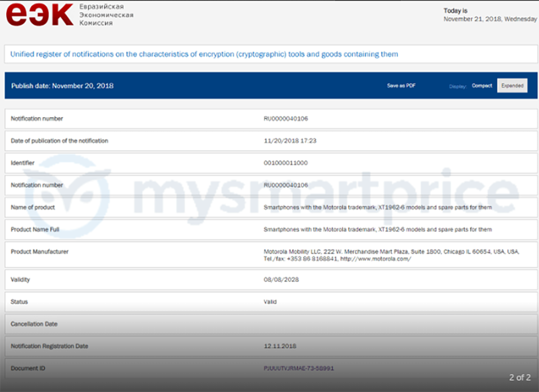539x392 pixels.
Task: Select Motorola Mobility LLC manufacturer address
Action: click(391, 255)
